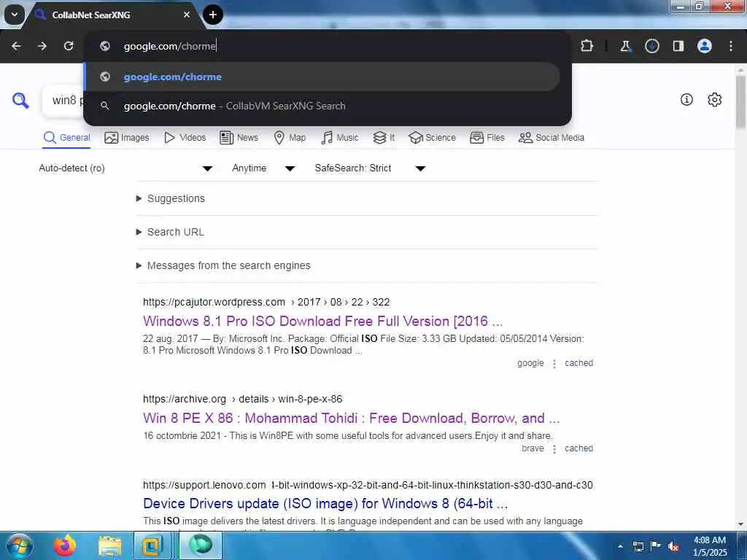Show hidden system tray icons
The height and width of the screenshot is (560, 747).
coord(620,546)
